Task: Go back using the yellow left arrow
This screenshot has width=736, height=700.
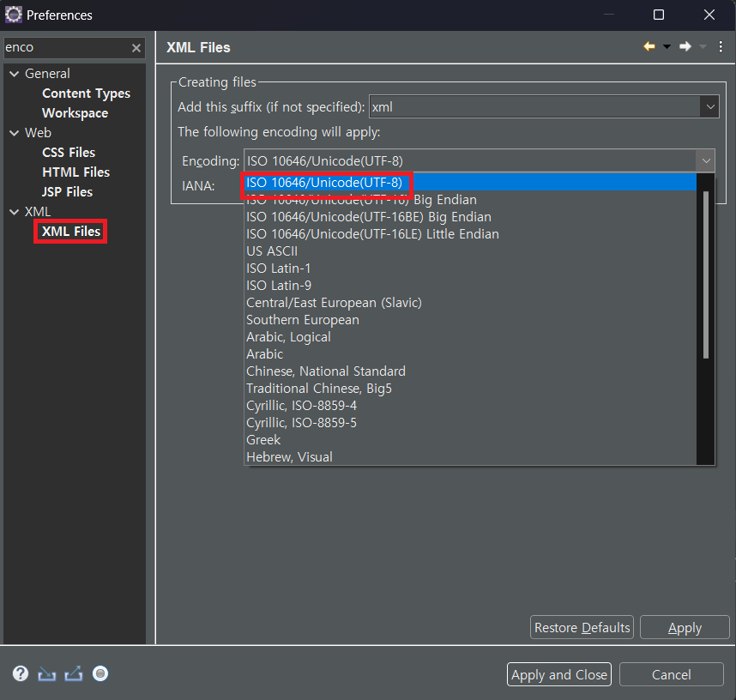Action: (649, 46)
